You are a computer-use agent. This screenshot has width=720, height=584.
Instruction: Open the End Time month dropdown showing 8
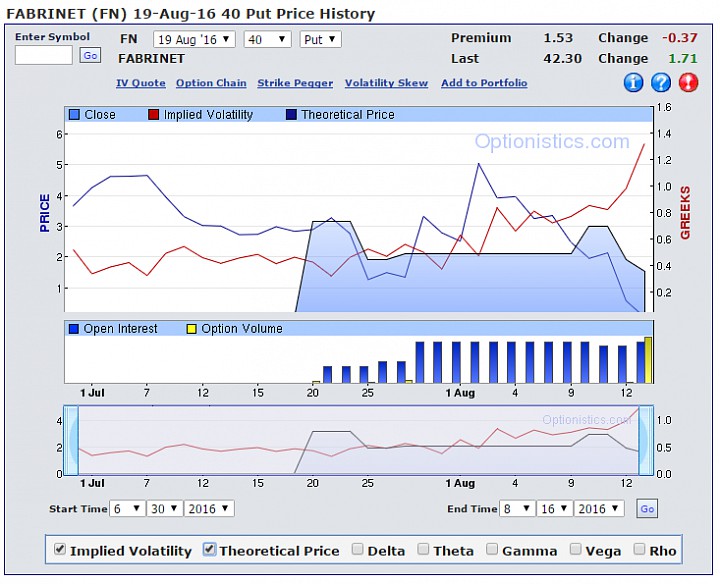point(517,509)
